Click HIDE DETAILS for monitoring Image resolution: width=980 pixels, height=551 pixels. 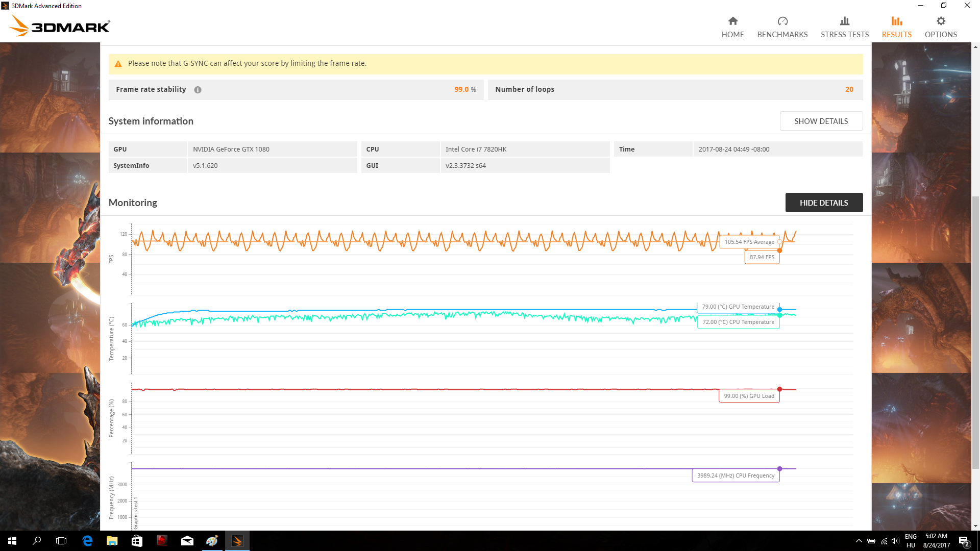pos(824,203)
